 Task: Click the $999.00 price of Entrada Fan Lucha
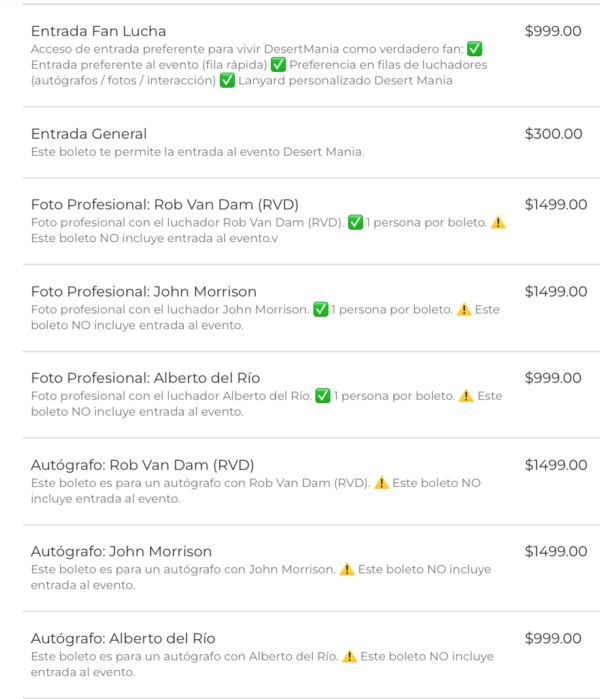pos(553,31)
